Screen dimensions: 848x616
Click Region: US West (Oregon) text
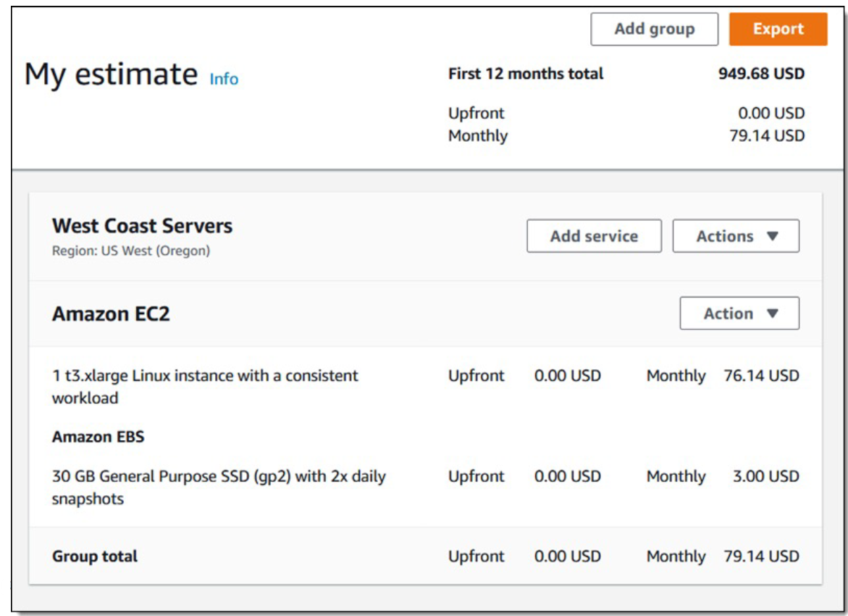coord(131,250)
